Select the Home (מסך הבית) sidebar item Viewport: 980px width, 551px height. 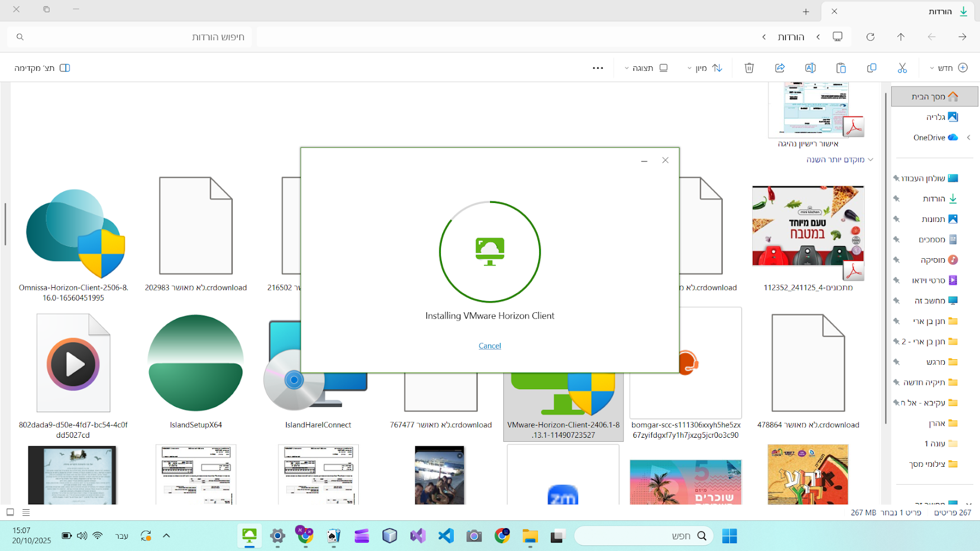pos(934,96)
